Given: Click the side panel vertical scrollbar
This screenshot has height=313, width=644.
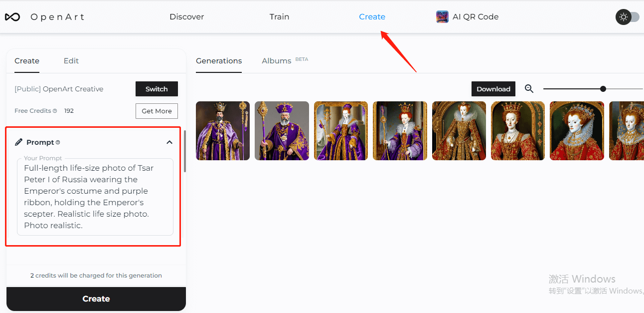Looking at the screenshot, I should [x=185, y=151].
